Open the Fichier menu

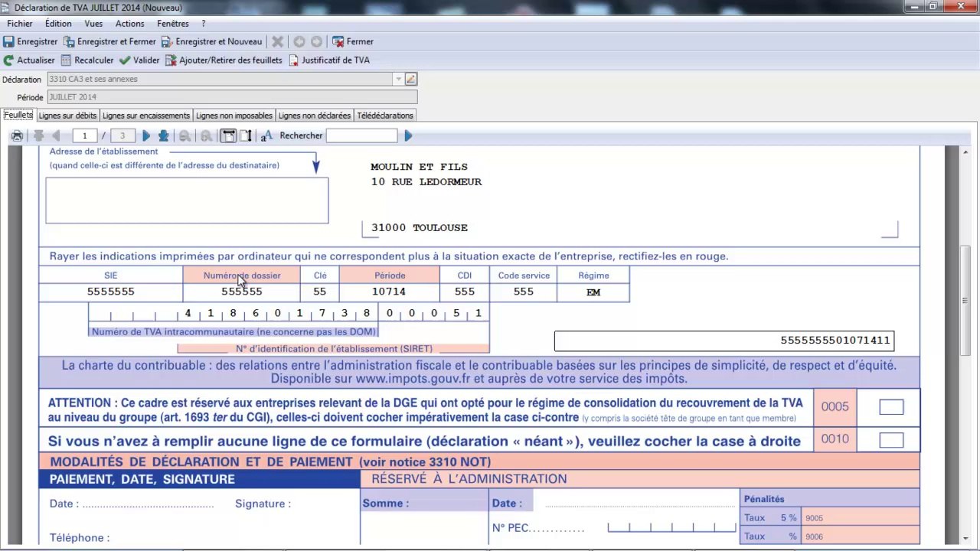pos(20,24)
